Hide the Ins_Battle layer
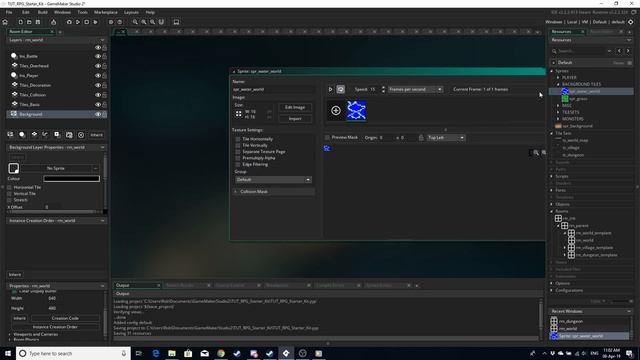The height and width of the screenshot is (360, 640). coord(98,56)
